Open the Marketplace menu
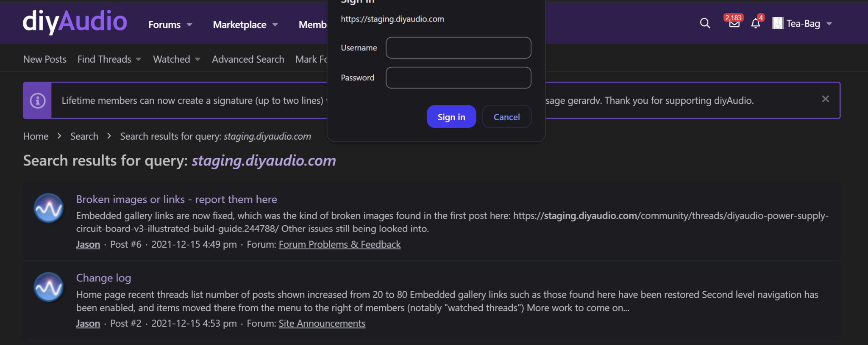 [x=239, y=25]
